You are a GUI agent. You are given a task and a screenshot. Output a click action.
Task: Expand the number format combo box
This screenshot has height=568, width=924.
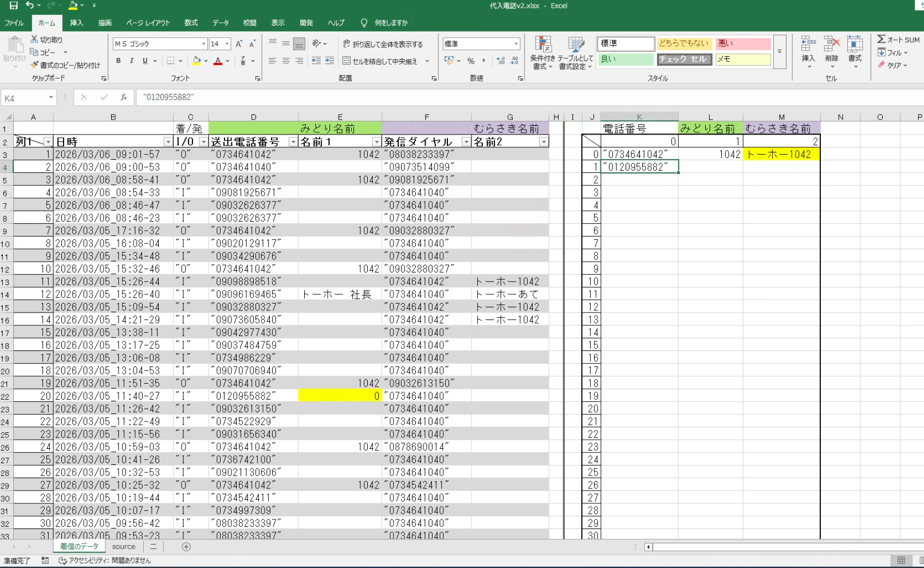pos(516,44)
